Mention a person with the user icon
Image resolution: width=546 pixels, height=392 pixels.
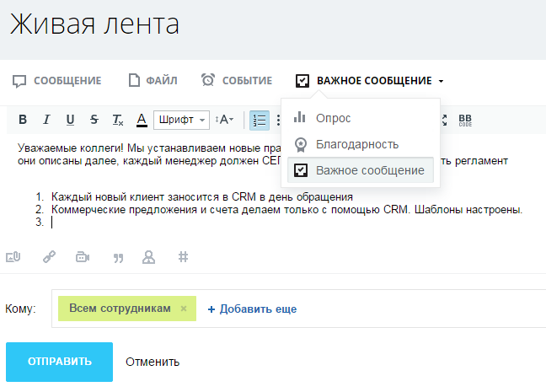pos(148,257)
